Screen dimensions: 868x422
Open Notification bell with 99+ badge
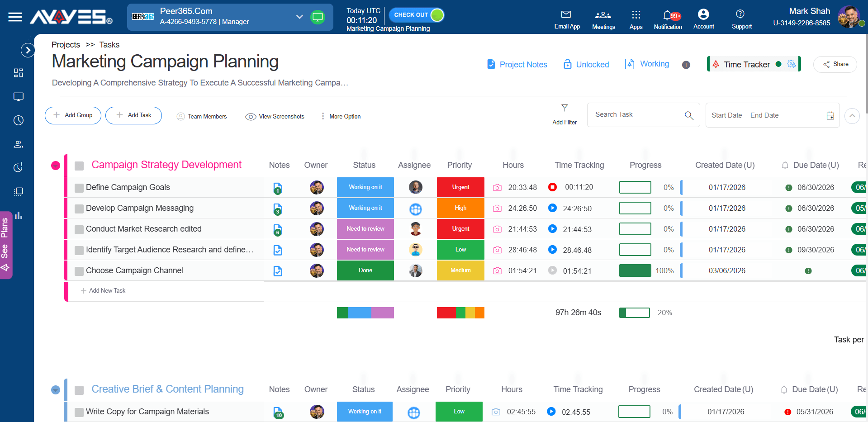pos(668,20)
